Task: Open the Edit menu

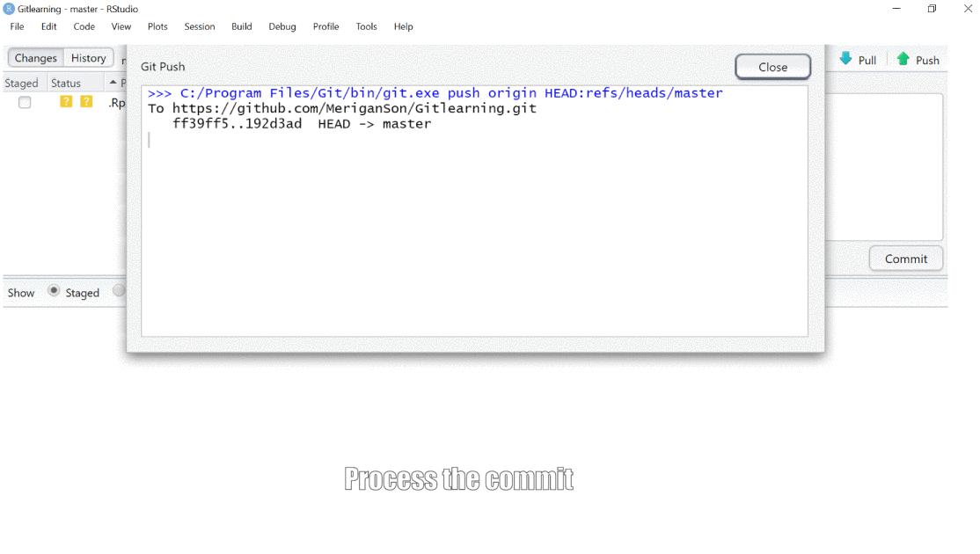Action: pos(48,26)
